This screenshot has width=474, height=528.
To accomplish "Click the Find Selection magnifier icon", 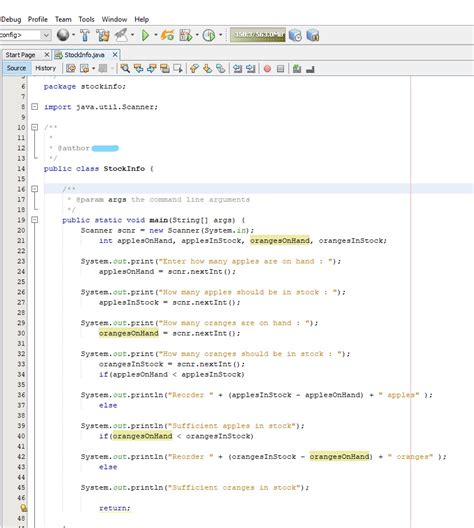I will coord(125,69).
